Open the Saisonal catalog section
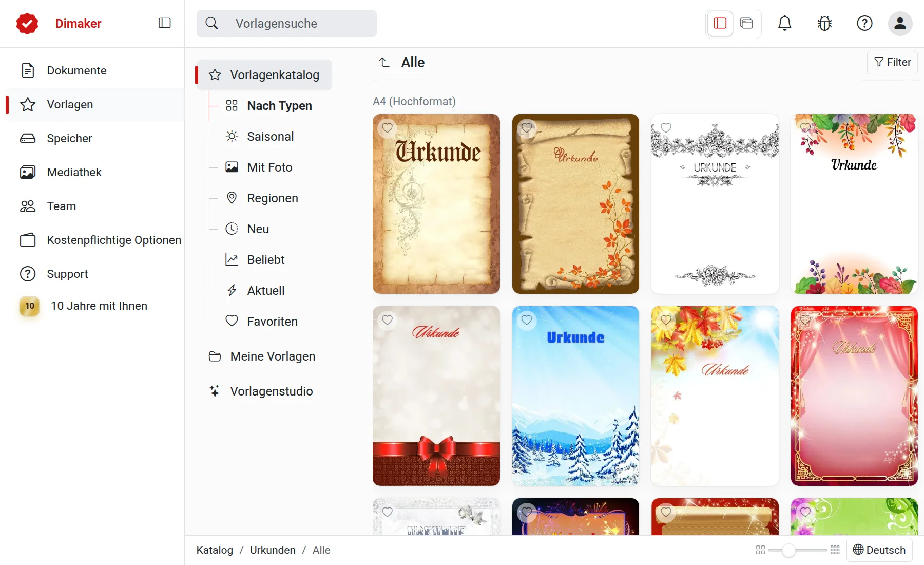924x565 pixels. (x=270, y=137)
